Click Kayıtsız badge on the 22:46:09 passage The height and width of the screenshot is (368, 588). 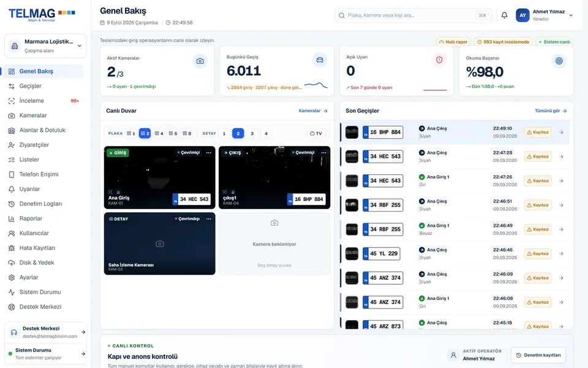pyautogui.click(x=538, y=278)
